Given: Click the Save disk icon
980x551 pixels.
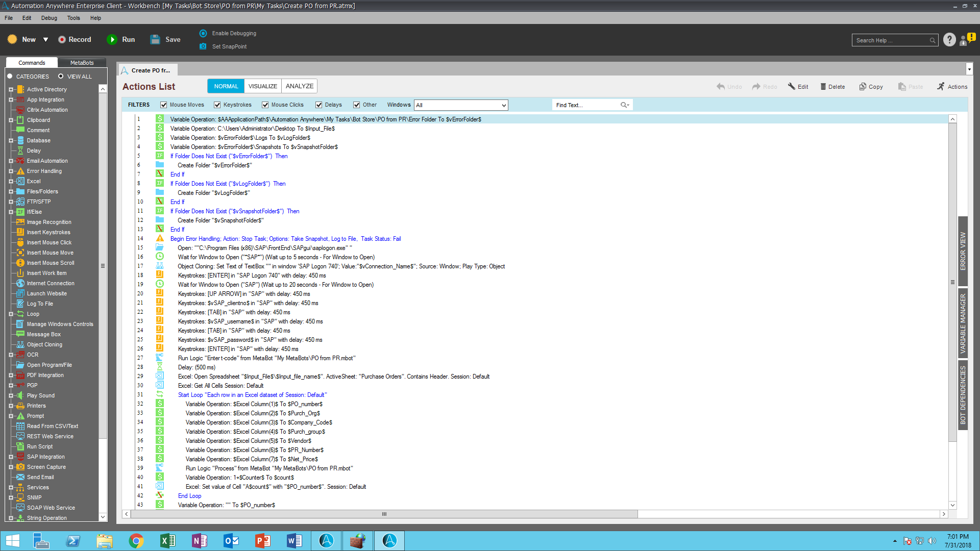Looking at the screenshot, I should 155,39.
